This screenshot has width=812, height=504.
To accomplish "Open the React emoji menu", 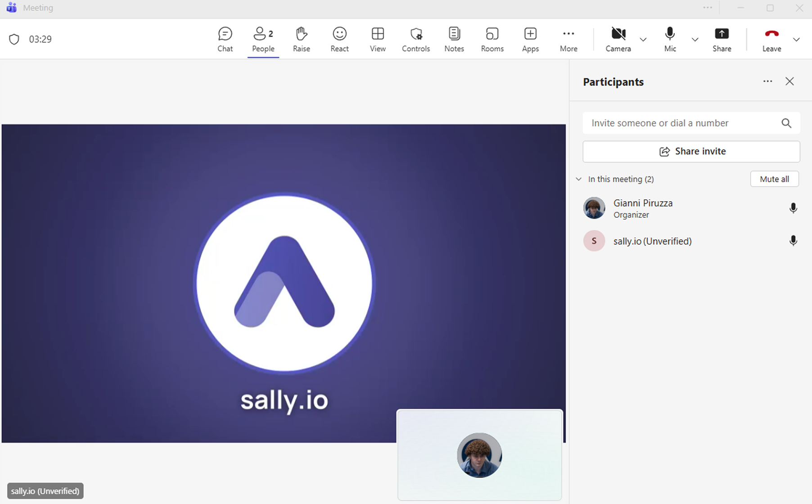I will pos(339,39).
